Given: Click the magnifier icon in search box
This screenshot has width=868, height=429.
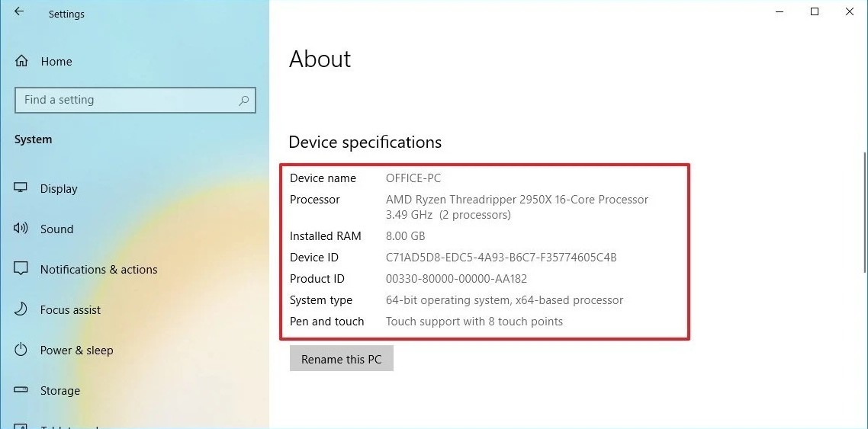Looking at the screenshot, I should [243, 101].
